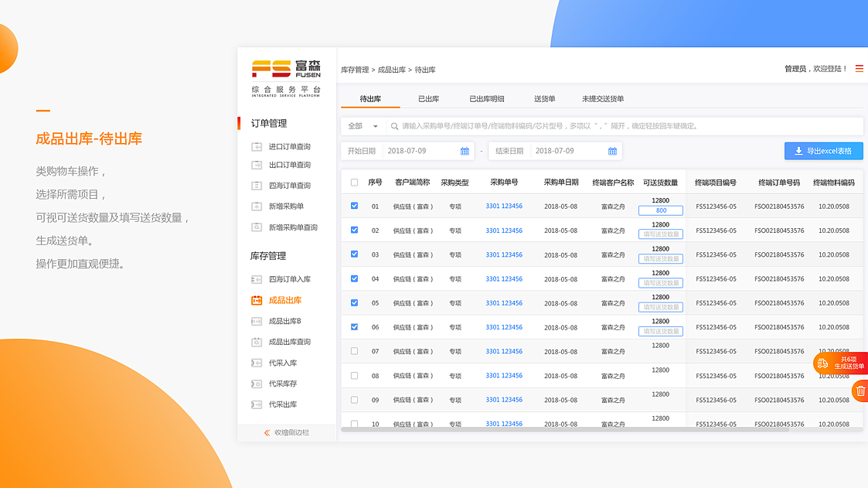Click the horizontal table scrollbar
868x488 pixels.
point(565,428)
